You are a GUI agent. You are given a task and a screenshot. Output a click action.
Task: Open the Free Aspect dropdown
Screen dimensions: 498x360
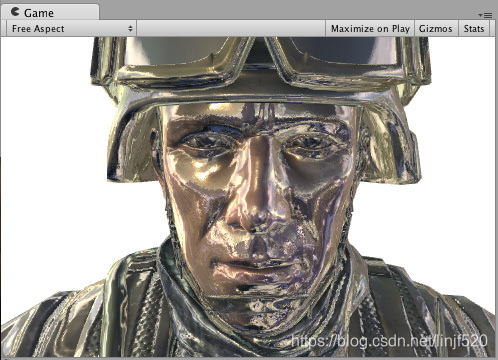click(x=71, y=29)
